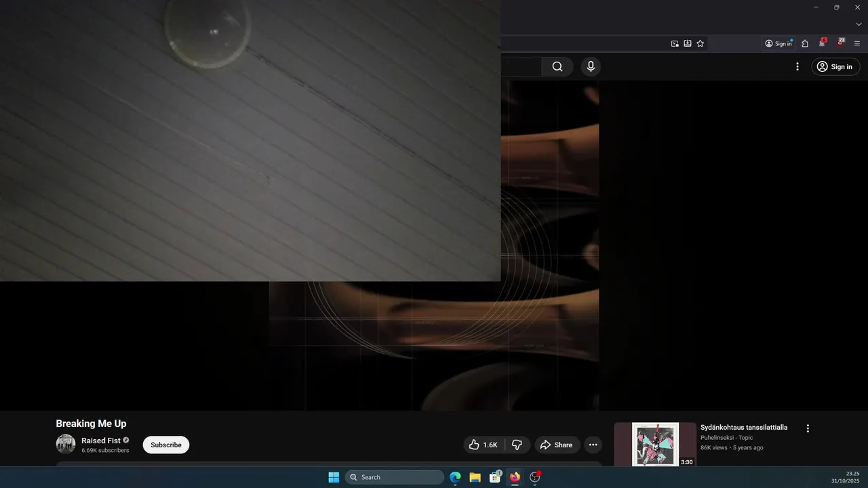
Task: Open Ghostery extension icon with red badge
Action: point(823,43)
